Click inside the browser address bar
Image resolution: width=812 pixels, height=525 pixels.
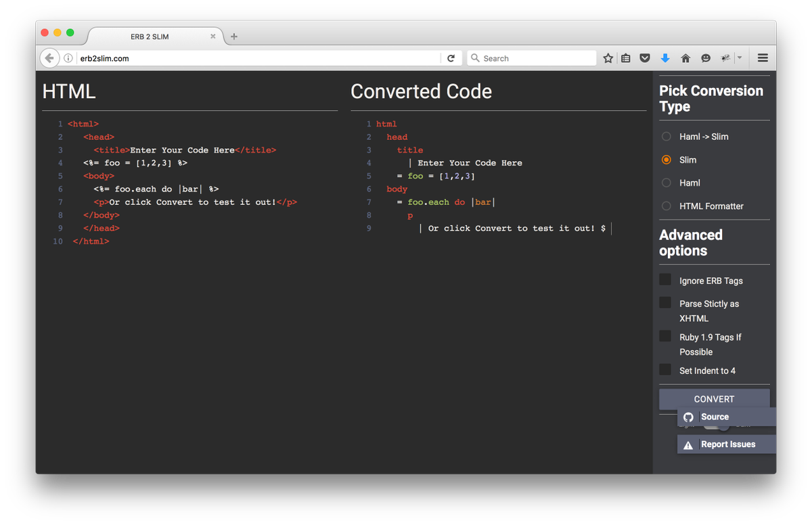tap(203, 58)
